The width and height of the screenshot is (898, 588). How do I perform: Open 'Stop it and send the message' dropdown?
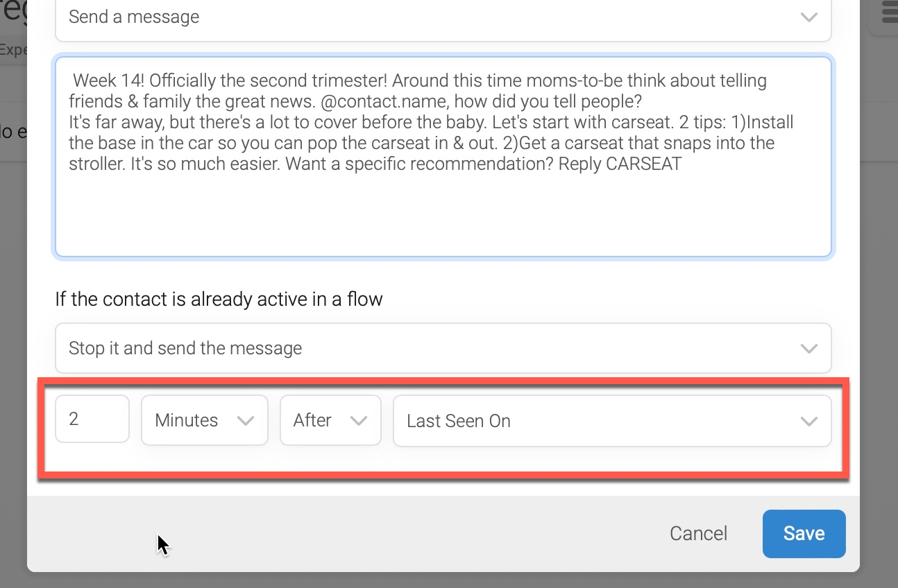click(x=443, y=348)
